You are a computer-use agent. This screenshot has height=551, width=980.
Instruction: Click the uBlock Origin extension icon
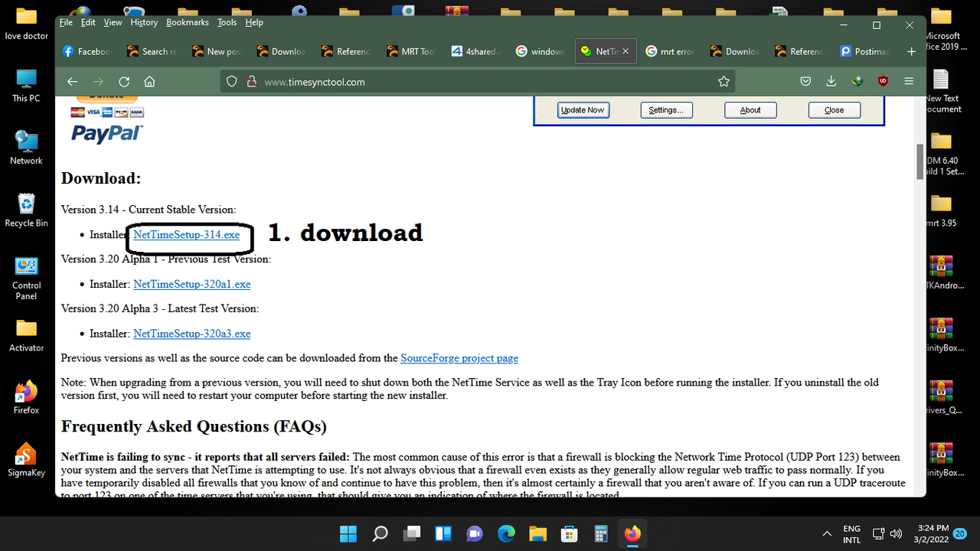(882, 81)
